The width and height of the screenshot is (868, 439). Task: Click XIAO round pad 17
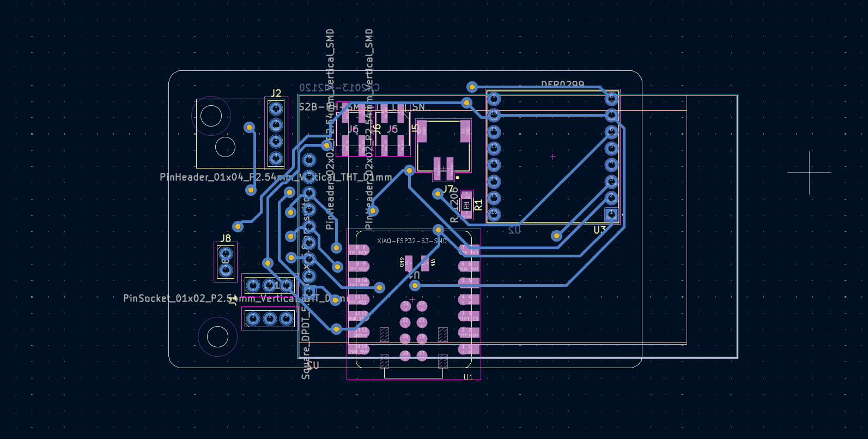422,356
